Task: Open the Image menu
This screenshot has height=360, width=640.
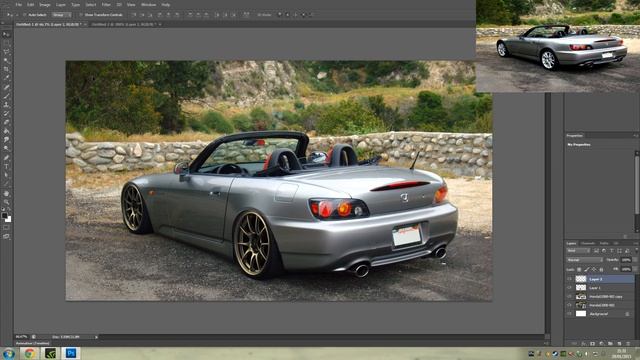Action: pos(45,4)
